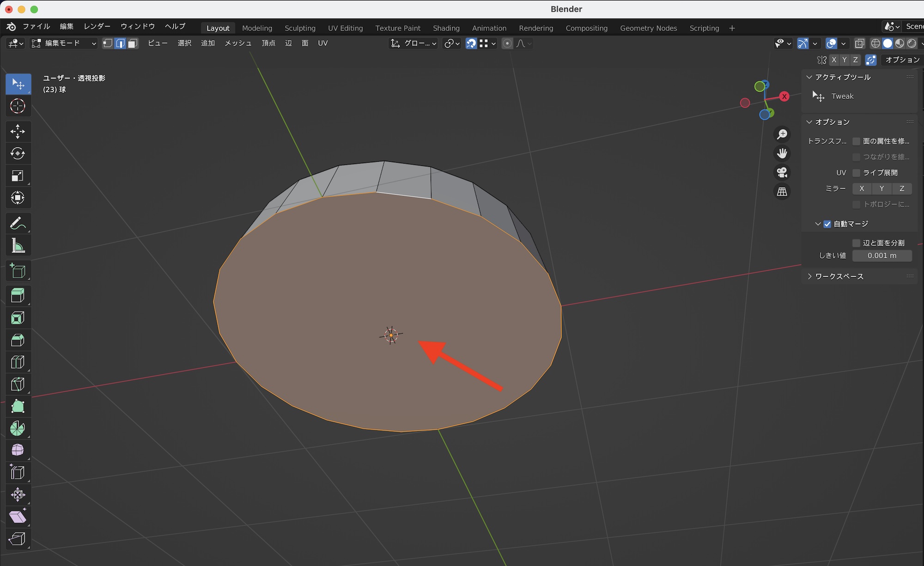This screenshot has height=566, width=924.
Task: Toggle camera view icon
Action: tap(782, 172)
